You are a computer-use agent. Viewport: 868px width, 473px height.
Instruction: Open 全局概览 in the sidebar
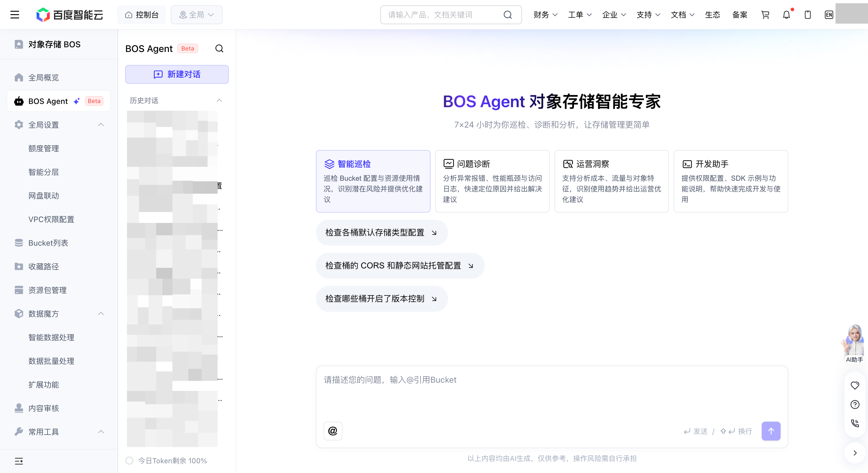point(59,77)
